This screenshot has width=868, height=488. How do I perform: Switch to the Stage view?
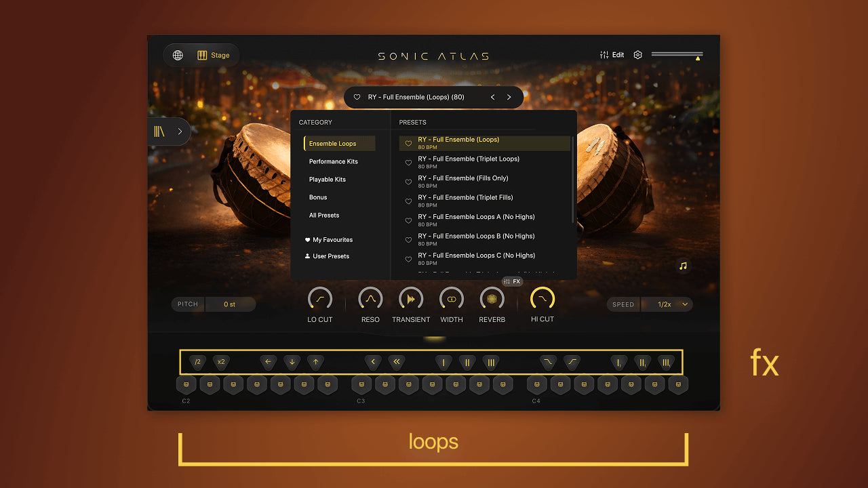214,56
